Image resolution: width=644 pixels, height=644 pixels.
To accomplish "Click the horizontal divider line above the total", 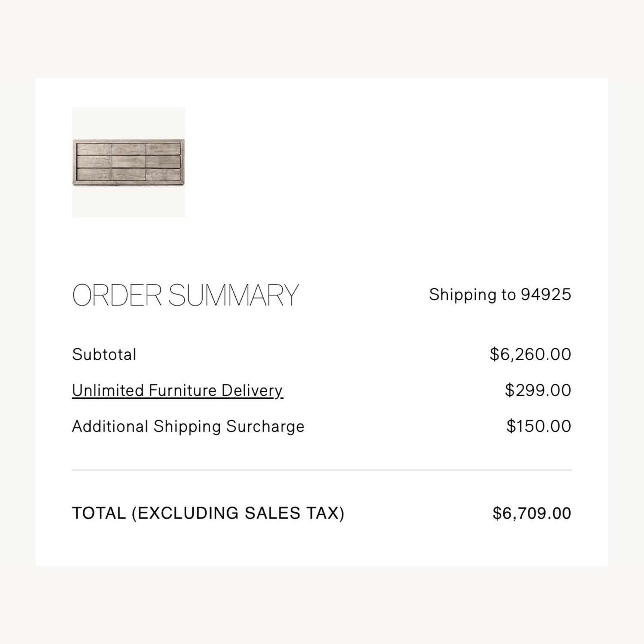I will coord(322,470).
